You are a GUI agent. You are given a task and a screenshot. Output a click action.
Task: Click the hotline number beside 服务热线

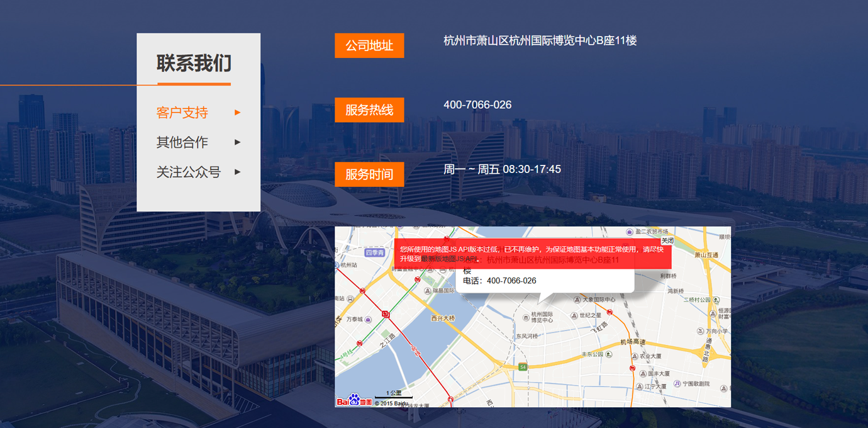[x=477, y=104]
